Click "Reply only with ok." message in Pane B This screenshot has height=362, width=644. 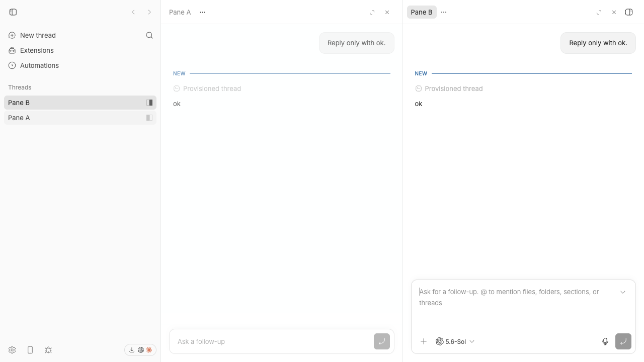click(598, 43)
